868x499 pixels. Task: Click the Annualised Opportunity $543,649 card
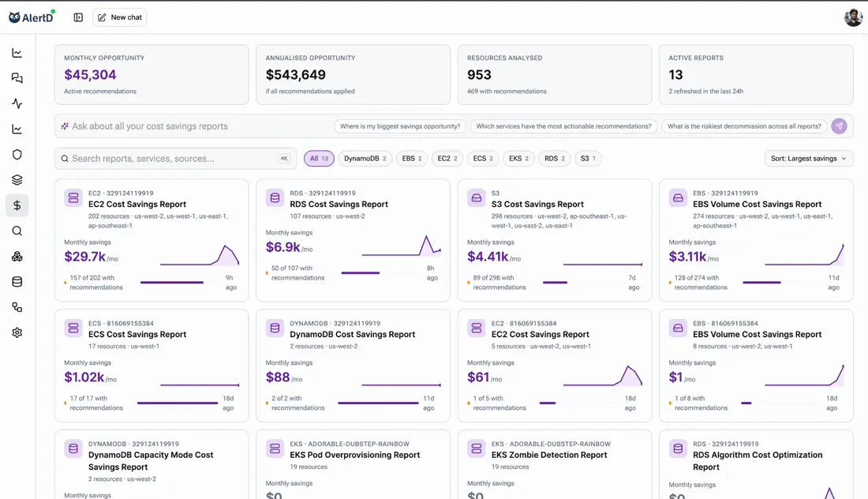click(354, 75)
